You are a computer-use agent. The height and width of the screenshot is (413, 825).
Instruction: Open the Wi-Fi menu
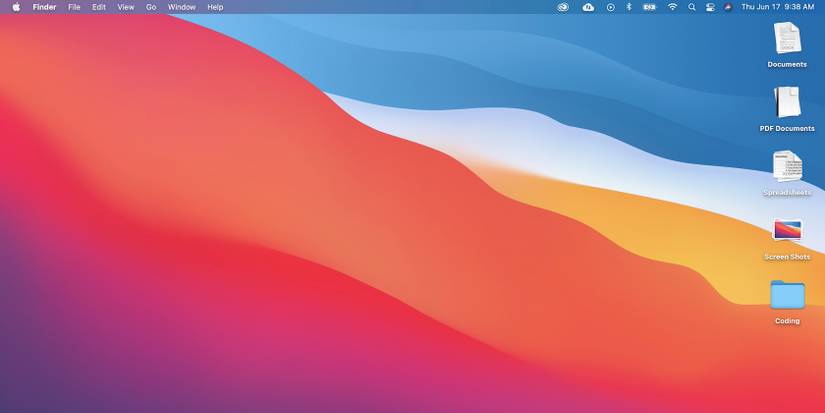coord(672,7)
